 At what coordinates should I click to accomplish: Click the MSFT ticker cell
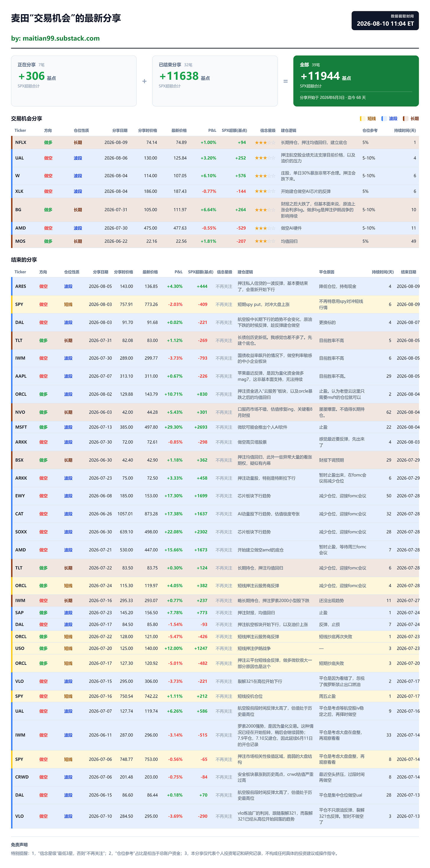21,427
